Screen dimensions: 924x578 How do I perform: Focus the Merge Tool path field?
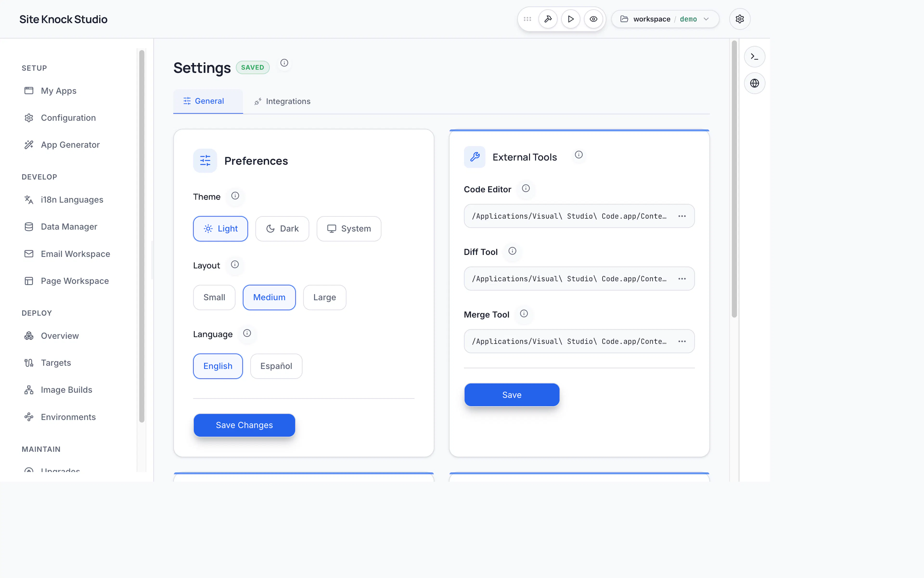pyautogui.click(x=579, y=342)
